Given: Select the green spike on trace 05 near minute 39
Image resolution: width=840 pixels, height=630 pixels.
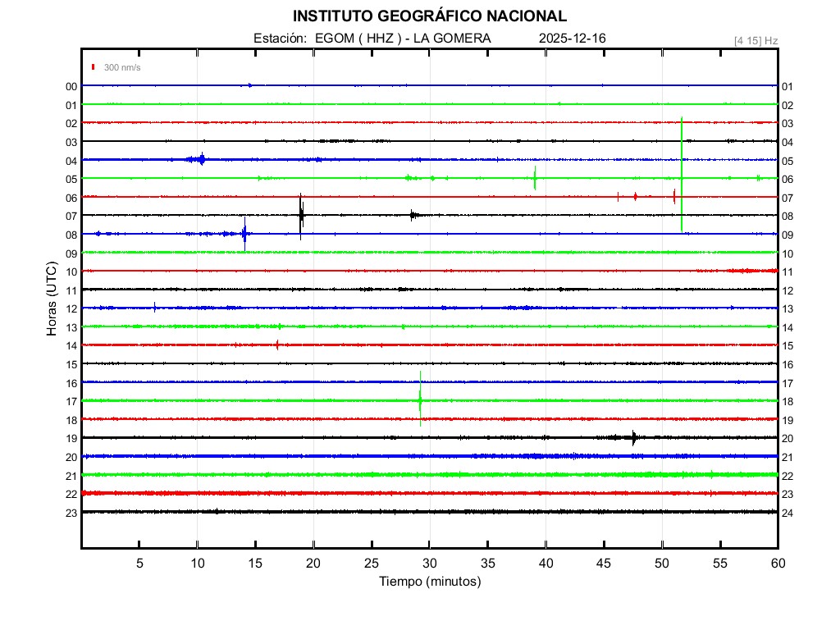Looking at the screenshot, I should click(535, 178).
